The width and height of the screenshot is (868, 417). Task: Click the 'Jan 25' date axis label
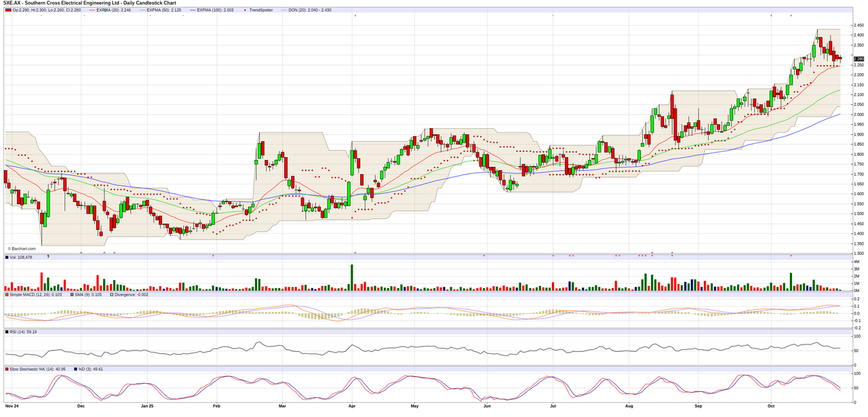pos(147,406)
